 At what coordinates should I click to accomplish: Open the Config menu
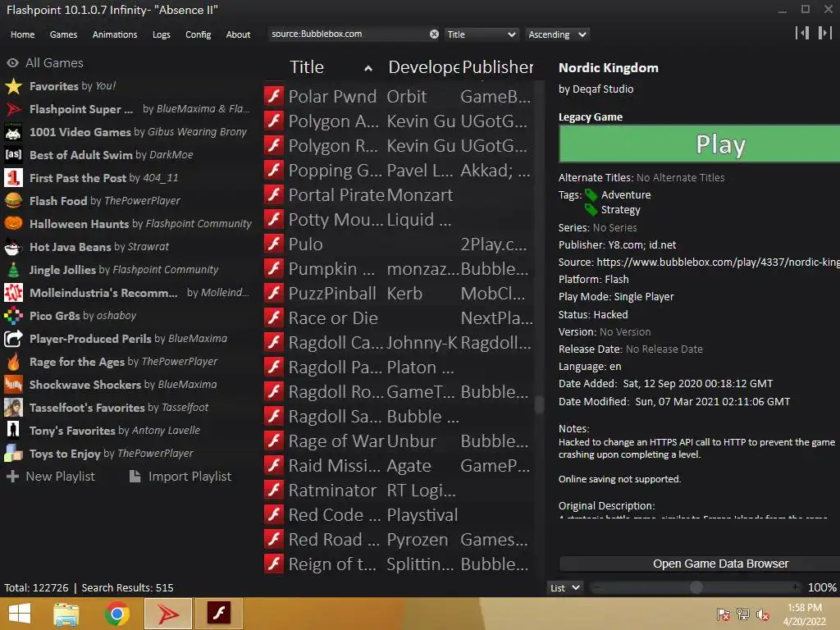199,34
